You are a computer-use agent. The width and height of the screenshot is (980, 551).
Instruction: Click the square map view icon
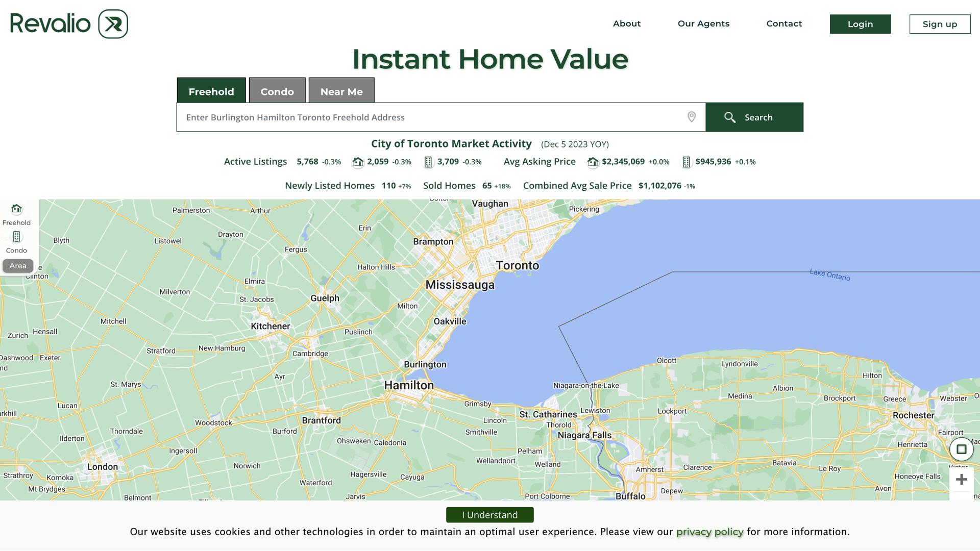(961, 449)
